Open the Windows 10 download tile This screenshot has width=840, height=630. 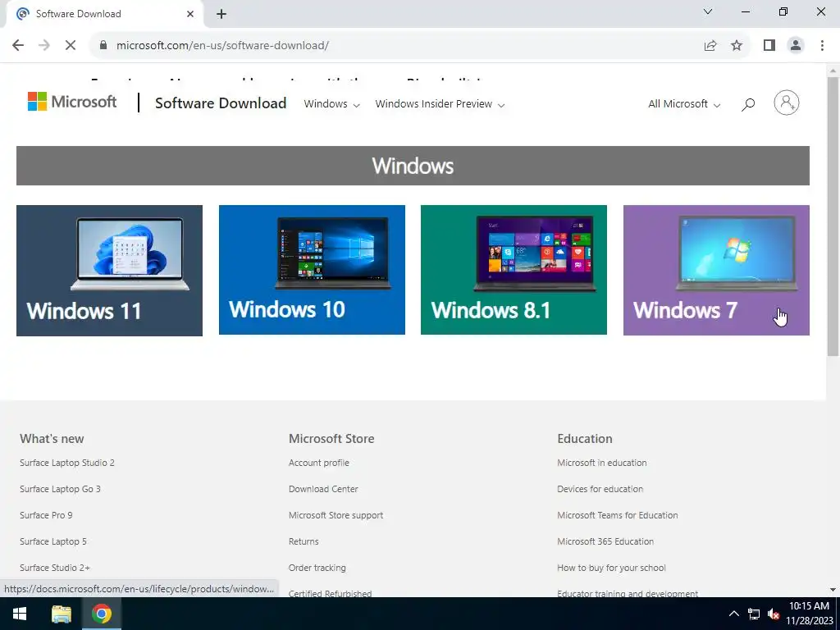pyautogui.click(x=312, y=270)
